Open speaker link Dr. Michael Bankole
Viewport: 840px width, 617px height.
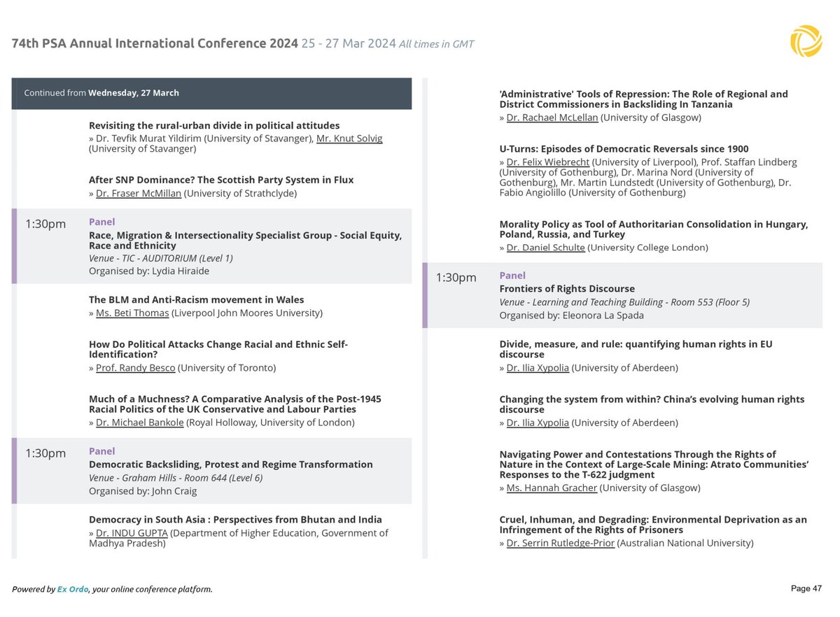[141, 423]
